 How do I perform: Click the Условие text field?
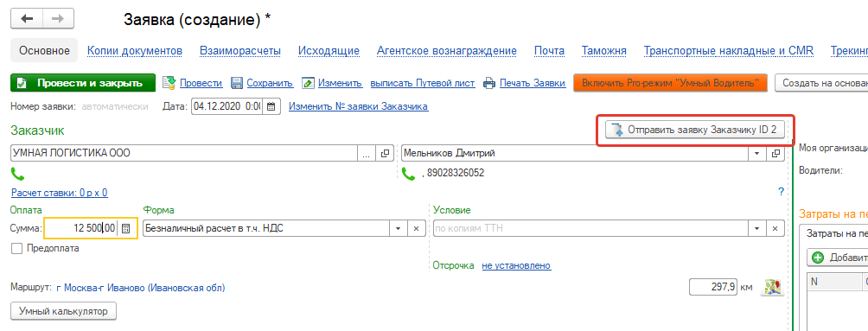(x=590, y=228)
